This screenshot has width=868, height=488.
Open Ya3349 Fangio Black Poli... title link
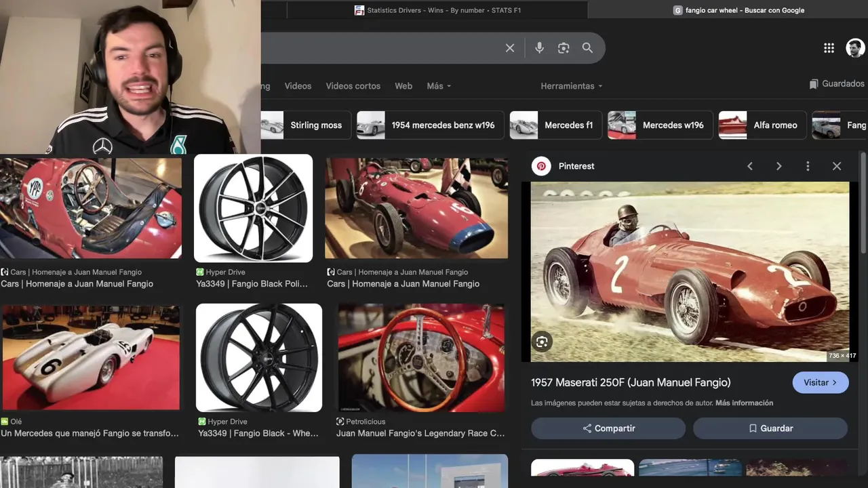coord(252,284)
